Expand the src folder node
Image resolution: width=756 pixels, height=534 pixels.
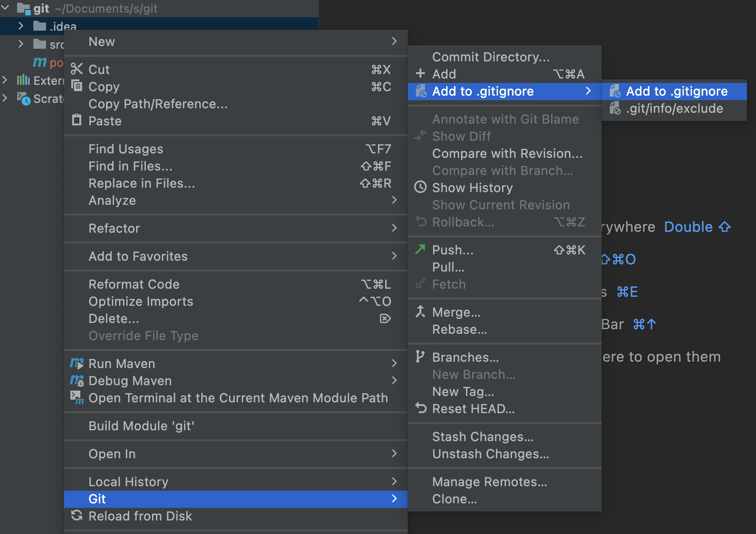(21, 44)
